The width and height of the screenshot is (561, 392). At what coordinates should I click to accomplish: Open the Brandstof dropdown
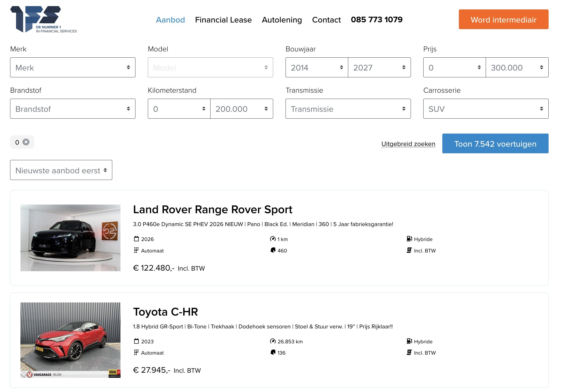pyautogui.click(x=73, y=109)
